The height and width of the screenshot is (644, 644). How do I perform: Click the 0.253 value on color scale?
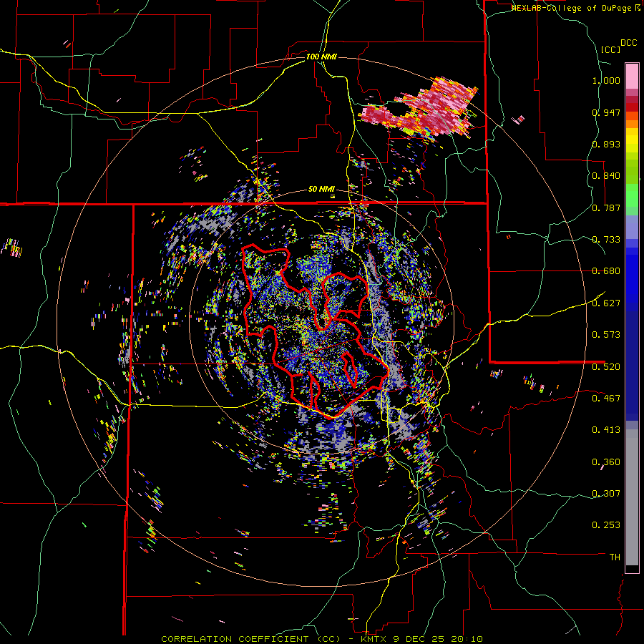coord(606,525)
